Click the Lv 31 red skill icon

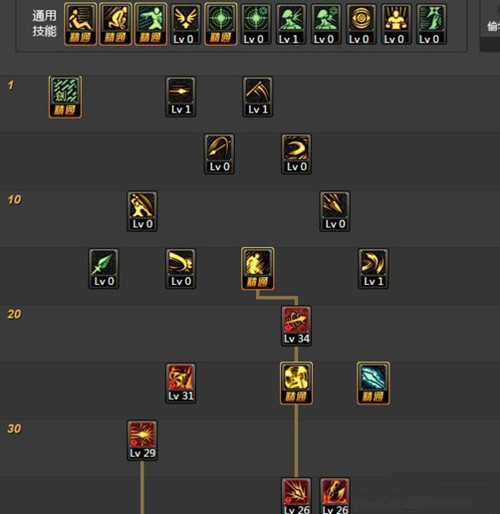click(181, 383)
